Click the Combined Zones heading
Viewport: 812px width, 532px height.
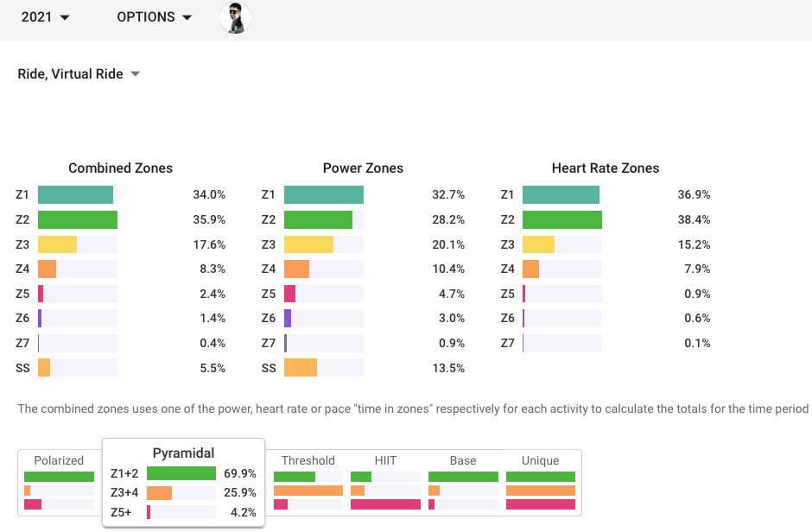click(x=120, y=168)
